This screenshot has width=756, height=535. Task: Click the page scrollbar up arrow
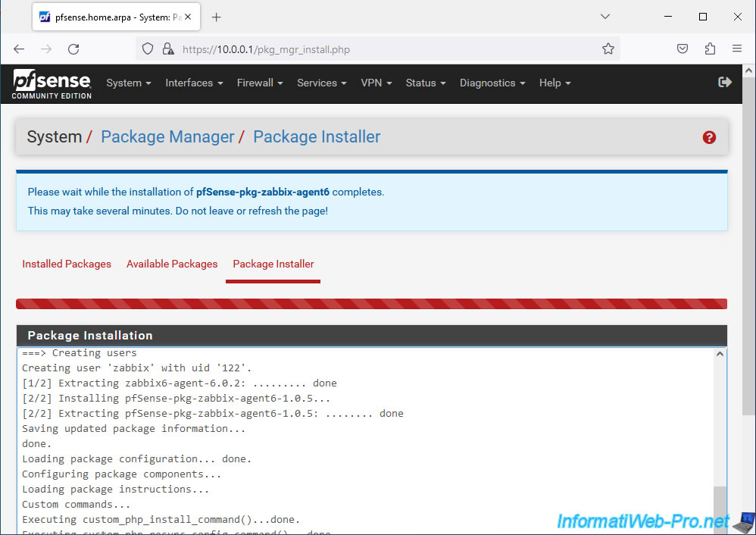point(748,70)
